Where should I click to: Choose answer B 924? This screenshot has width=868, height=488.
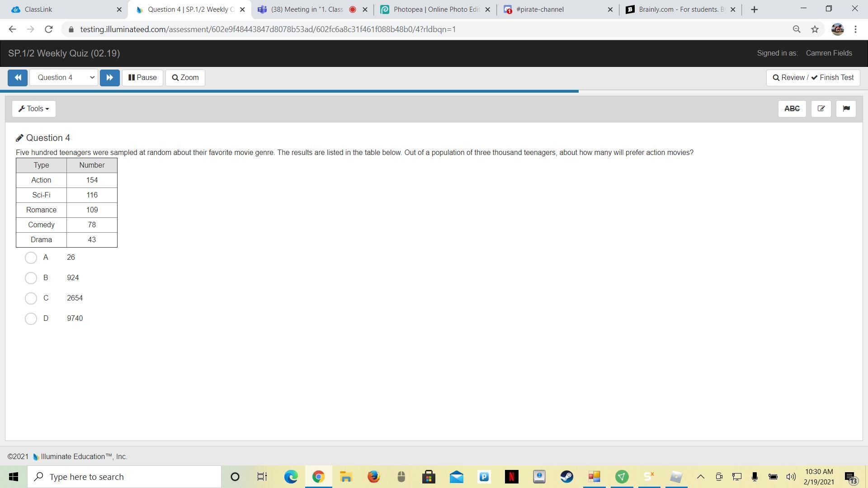click(x=31, y=278)
